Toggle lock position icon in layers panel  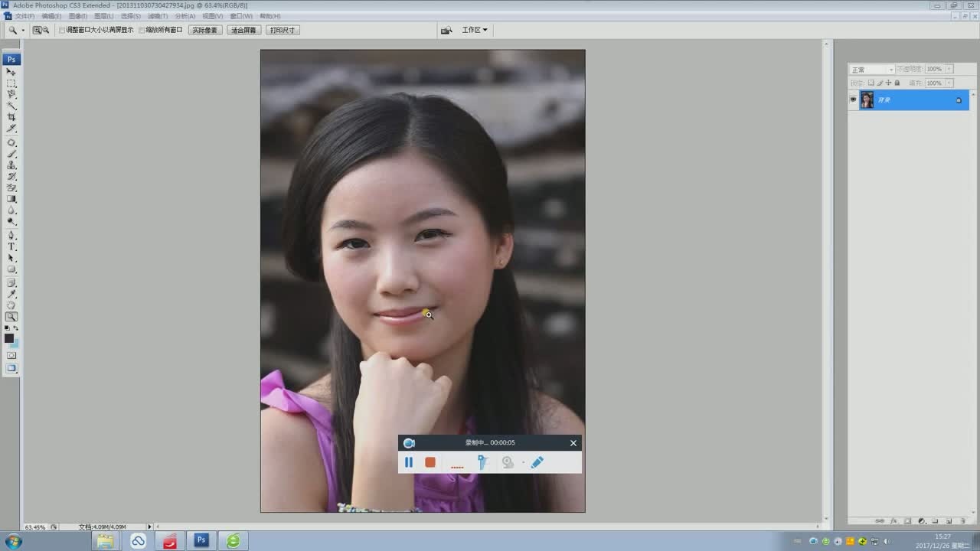[x=888, y=83]
